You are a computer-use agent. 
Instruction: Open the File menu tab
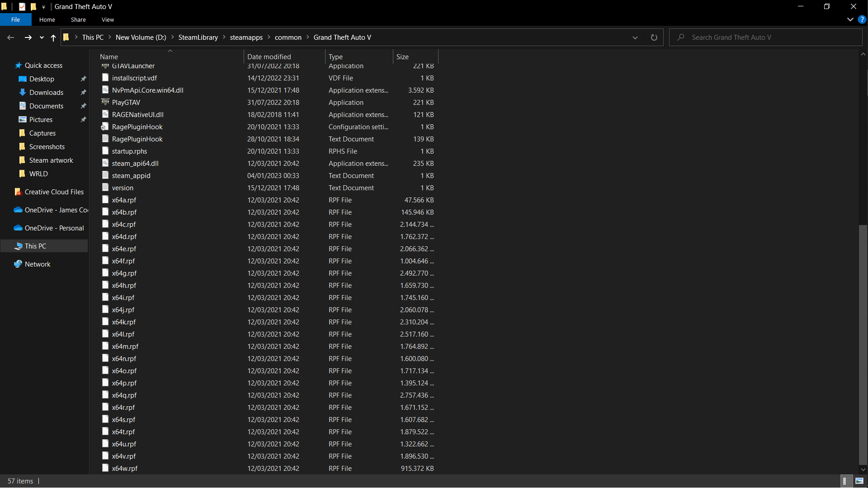pos(16,20)
